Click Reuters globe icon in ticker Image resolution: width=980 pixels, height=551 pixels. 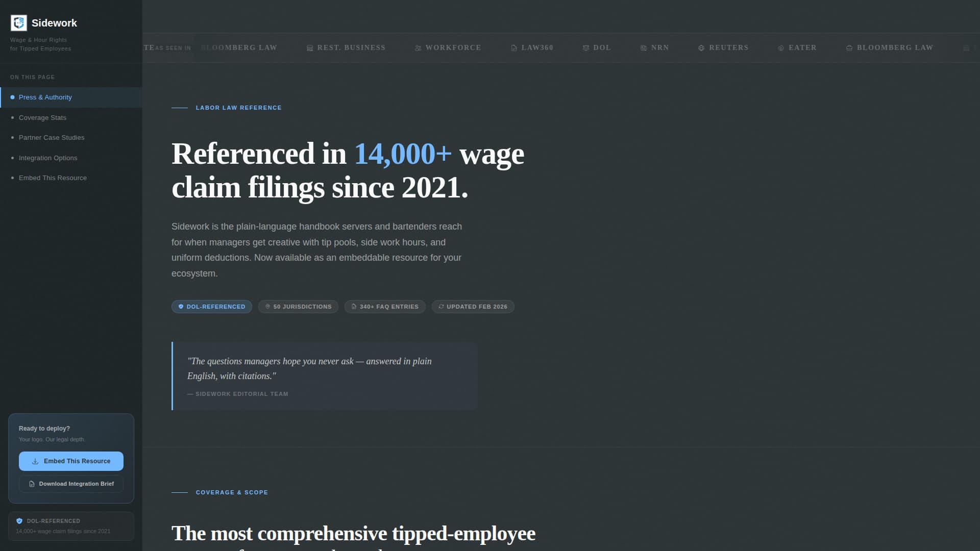[x=701, y=48]
